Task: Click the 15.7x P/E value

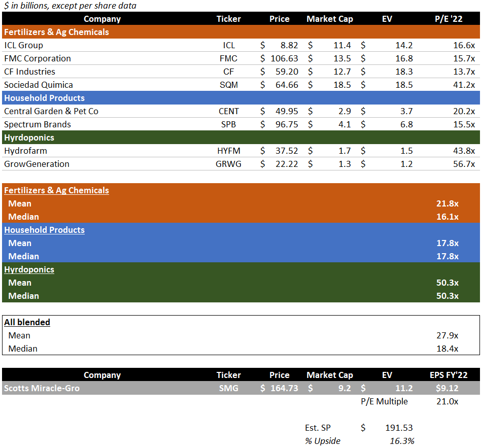Action: [x=464, y=58]
